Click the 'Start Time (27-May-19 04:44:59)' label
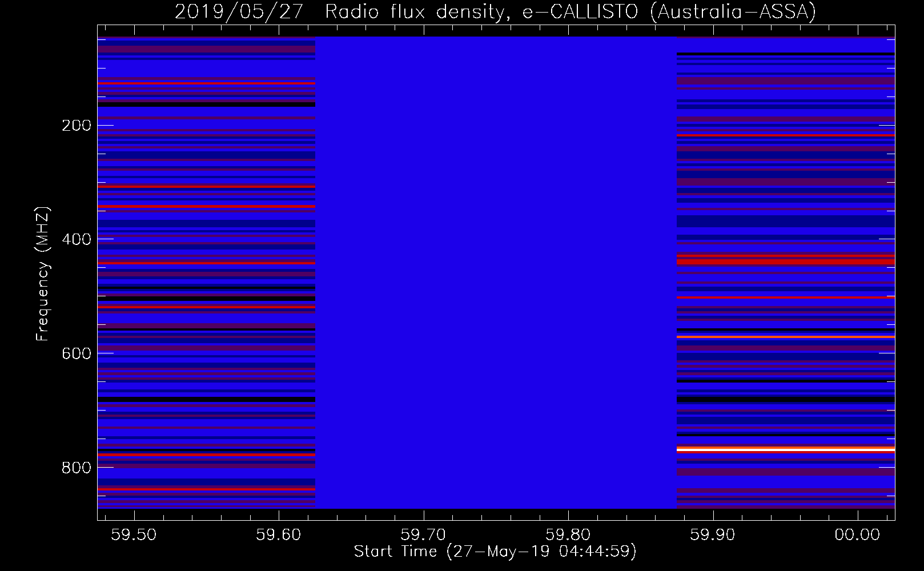The image size is (924, 571). (x=495, y=552)
